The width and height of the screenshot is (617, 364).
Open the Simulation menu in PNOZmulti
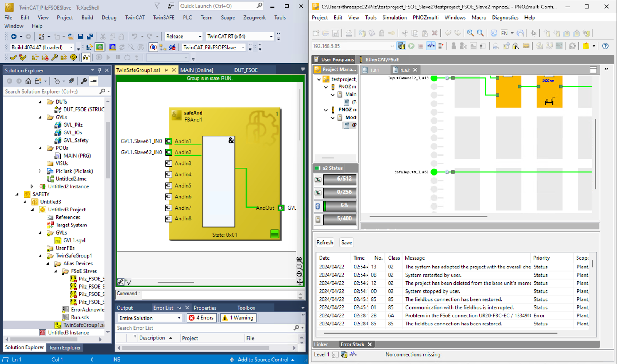(x=394, y=17)
